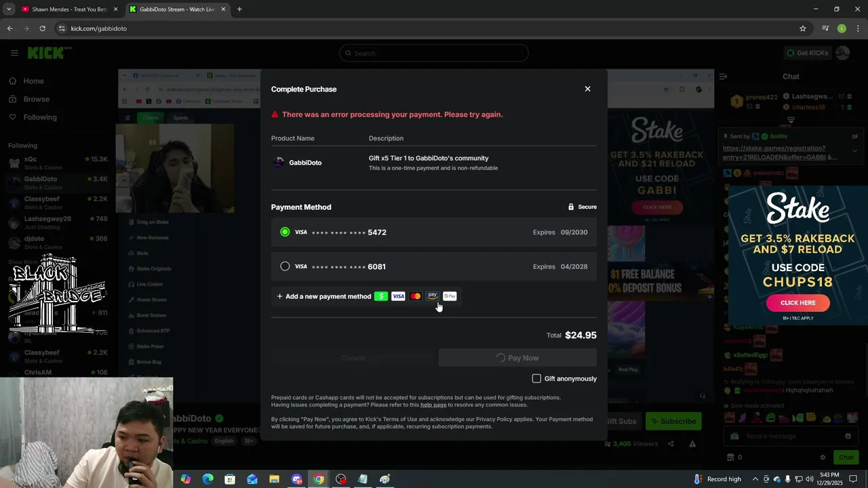Click the Pay Now button
Image resolution: width=868 pixels, height=488 pixels.
517,358
